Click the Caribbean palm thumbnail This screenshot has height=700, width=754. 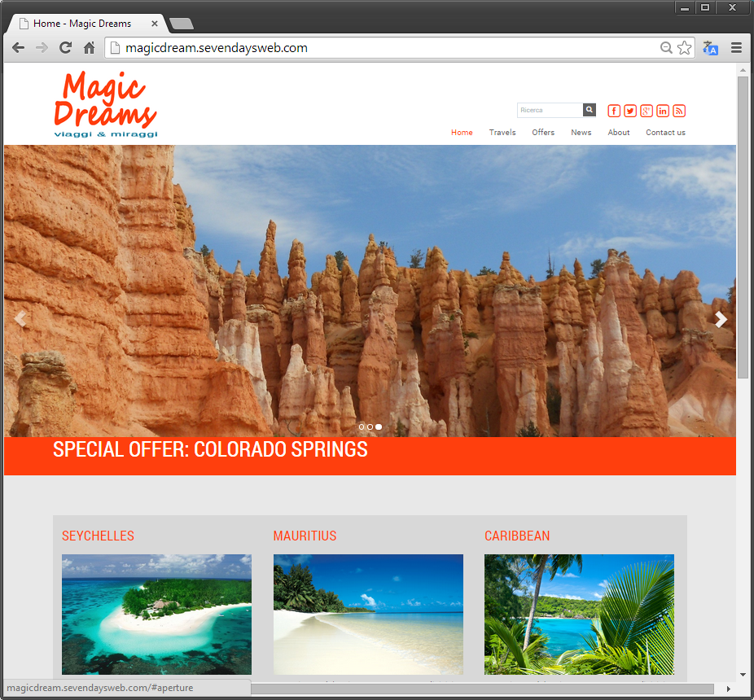[x=579, y=615]
